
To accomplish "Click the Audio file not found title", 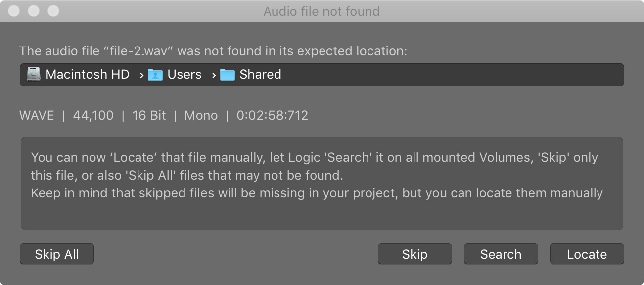I will point(322,11).
